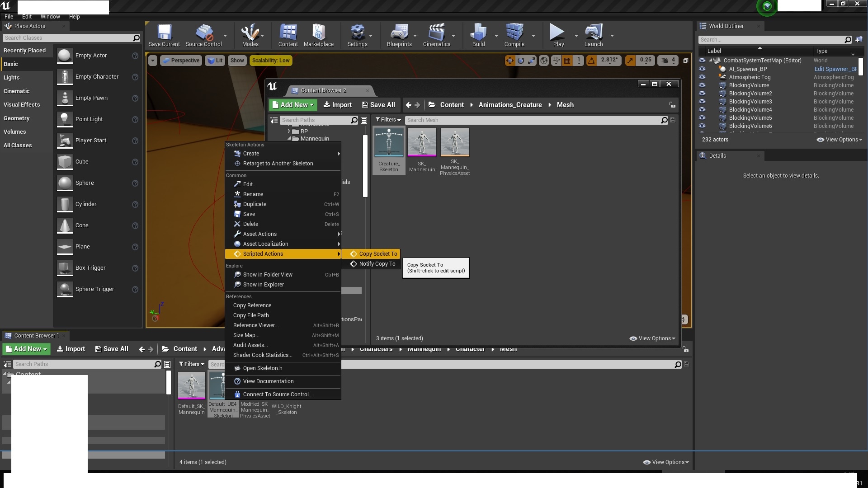The image size is (868, 488).
Task: Select Notify Copy To submenu entry
Action: click(377, 264)
